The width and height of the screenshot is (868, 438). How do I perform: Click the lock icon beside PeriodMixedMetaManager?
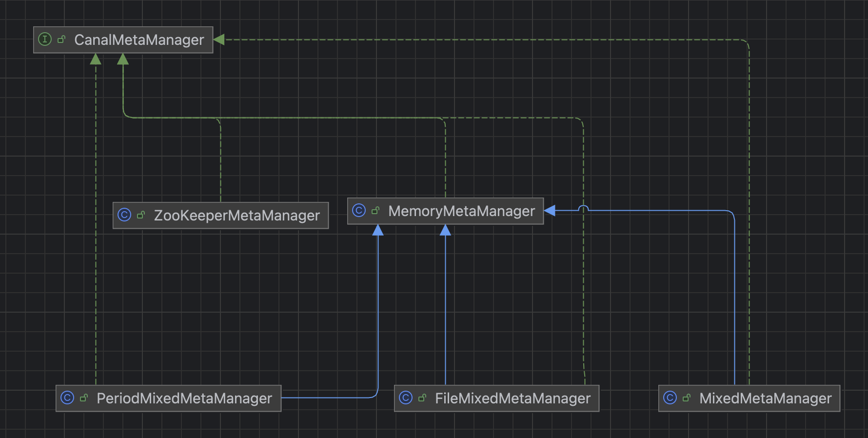[x=84, y=398]
